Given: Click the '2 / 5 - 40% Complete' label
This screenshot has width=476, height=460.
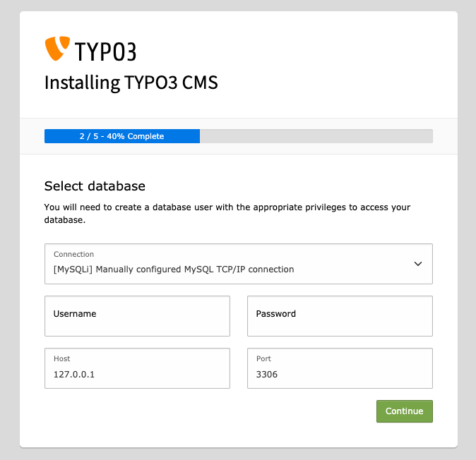Looking at the screenshot, I should coord(121,136).
